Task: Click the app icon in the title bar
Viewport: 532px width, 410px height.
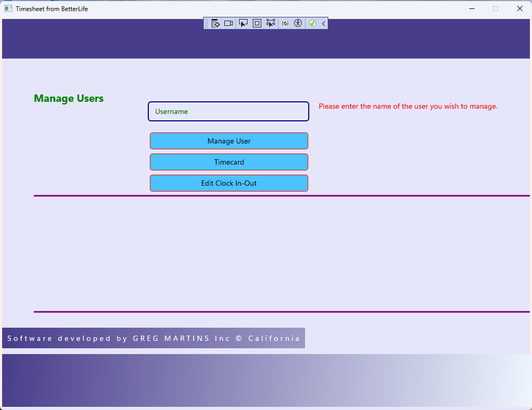Action: [x=8, y=8]
